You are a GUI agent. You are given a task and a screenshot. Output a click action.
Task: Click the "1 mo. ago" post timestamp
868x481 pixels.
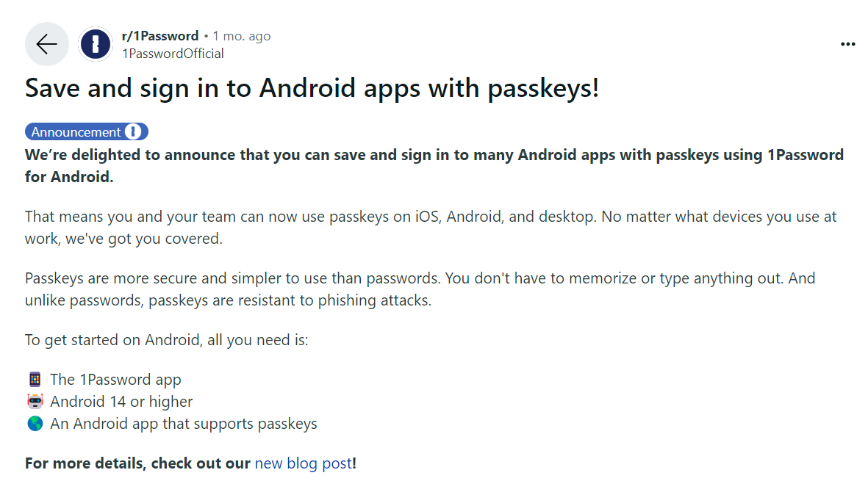click(x=242, y=36)
